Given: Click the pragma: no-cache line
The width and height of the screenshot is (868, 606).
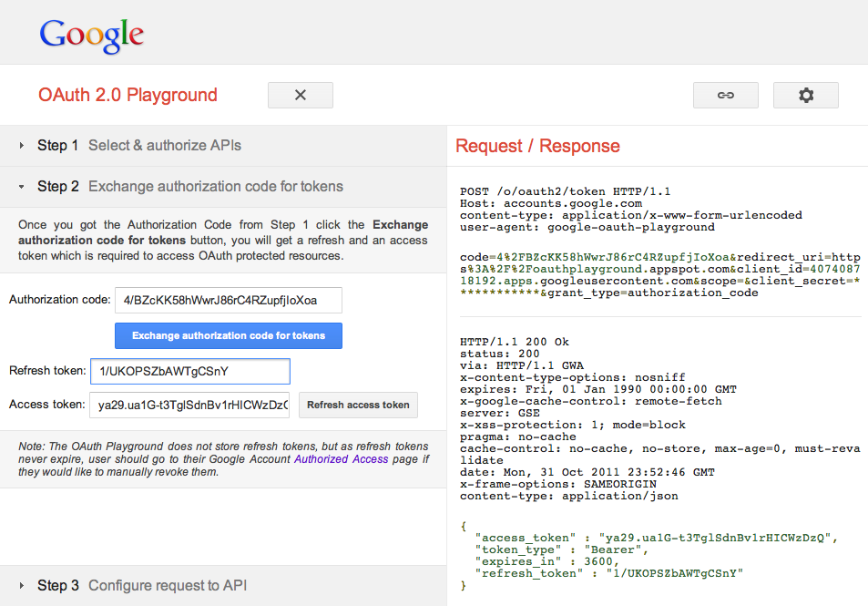Looking at the screenshot, I should (x=518, y=437).
